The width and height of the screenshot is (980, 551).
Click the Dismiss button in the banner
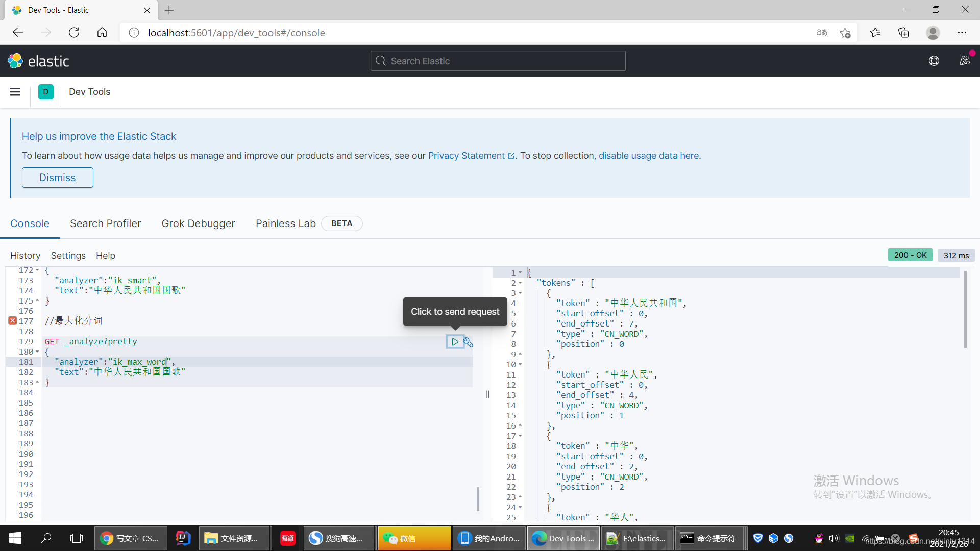tap(57, 178)
